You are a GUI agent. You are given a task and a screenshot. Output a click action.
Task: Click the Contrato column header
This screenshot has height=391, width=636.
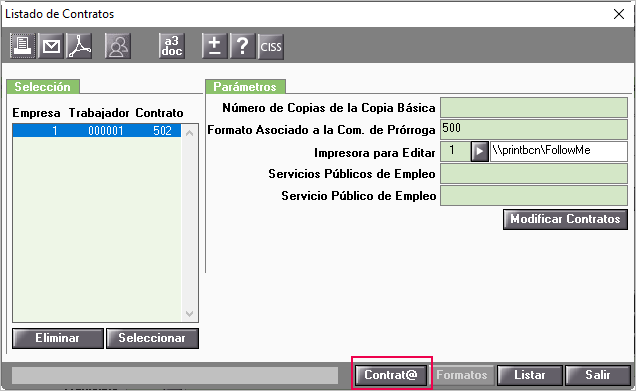159,113
